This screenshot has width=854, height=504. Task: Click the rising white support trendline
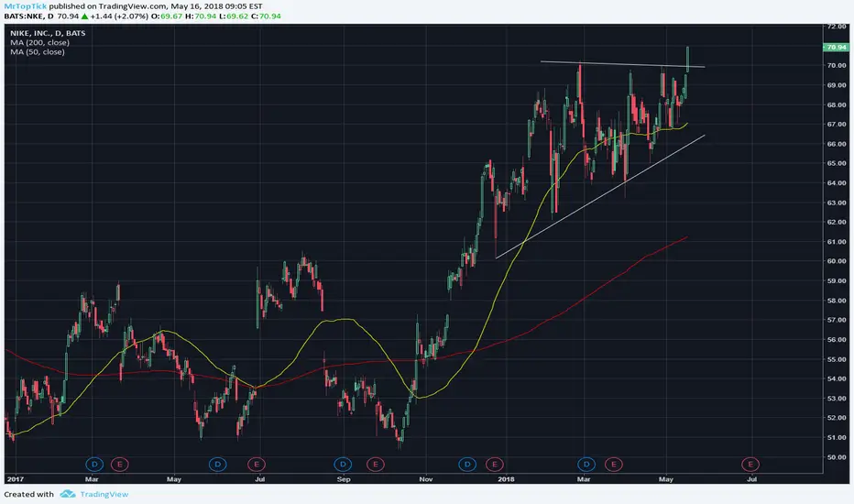[601, 196]
